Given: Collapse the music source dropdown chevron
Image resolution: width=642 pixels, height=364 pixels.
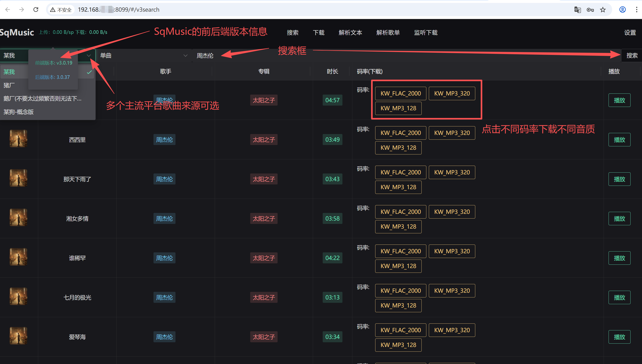Looking at the screenshot, I should 89,56.
